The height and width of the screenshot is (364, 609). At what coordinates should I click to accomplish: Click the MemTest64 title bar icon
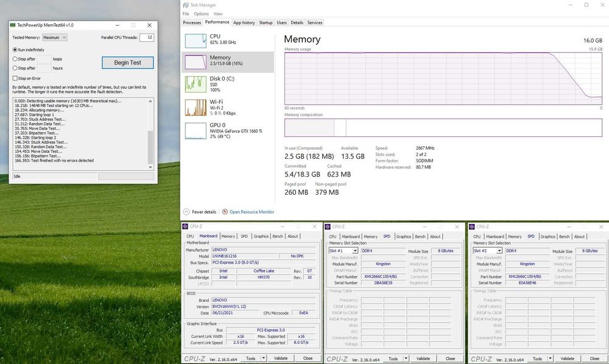click(13, 25)
